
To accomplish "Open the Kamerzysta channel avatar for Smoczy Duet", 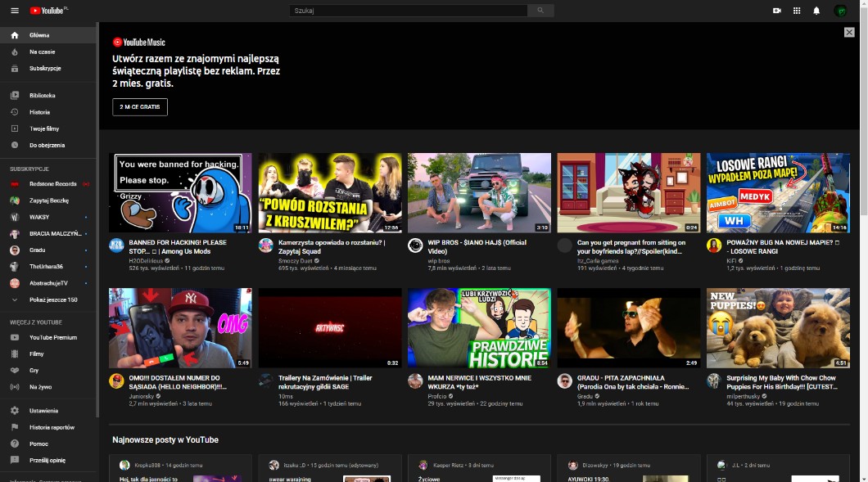I will tap(265, 246).
